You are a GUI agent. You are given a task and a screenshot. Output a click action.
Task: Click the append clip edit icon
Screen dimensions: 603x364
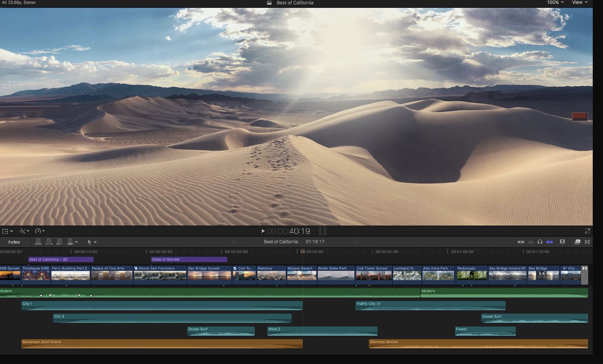(x=59, y=242)
